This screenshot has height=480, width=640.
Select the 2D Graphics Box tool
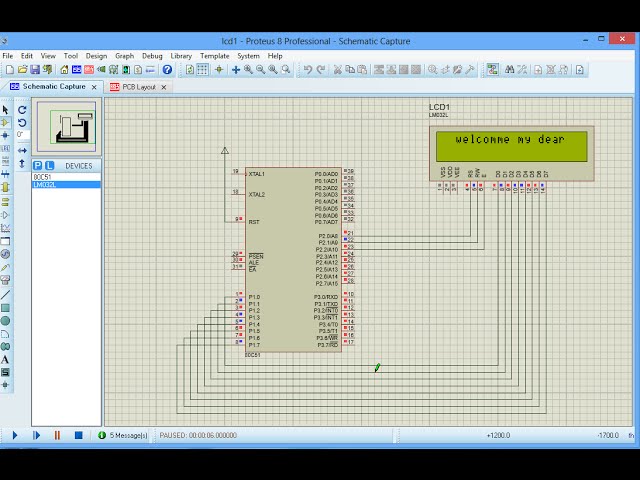[x=5, y=307]
